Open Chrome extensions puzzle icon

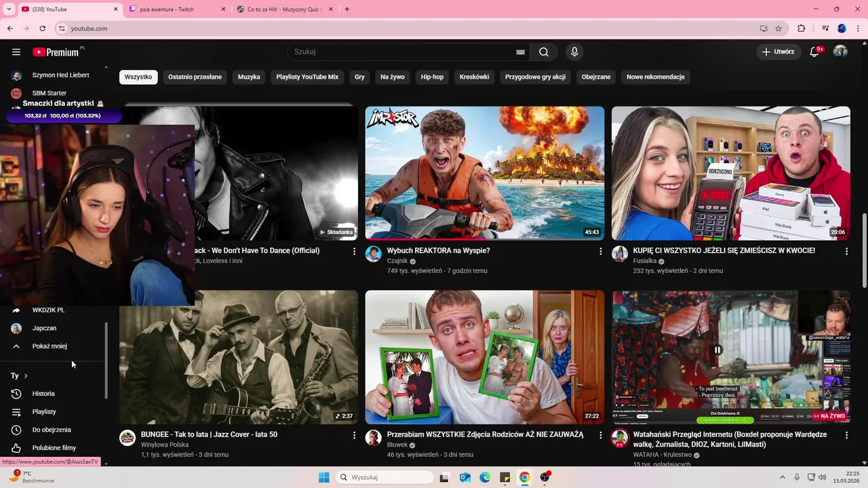point(802,28)
